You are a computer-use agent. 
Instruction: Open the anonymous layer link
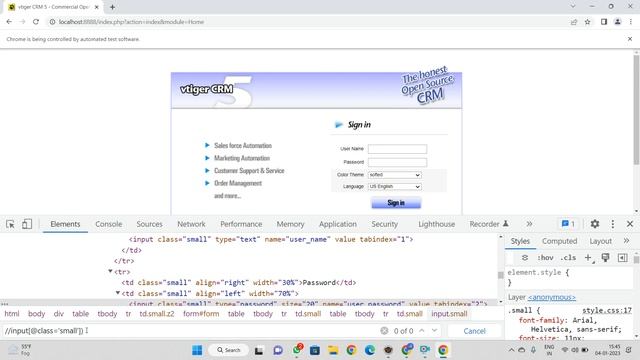pyautogui.click(x=551, y=297)
